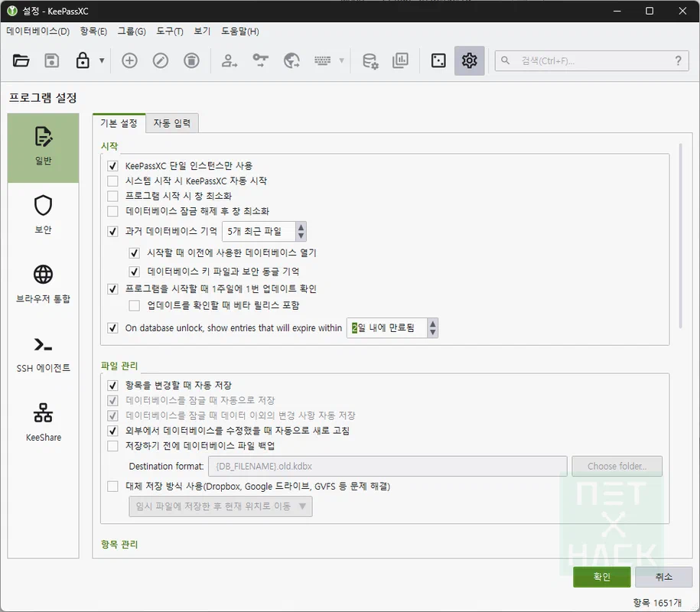The image size is (700, 612).
Task: Toggle show expiring entries on unlock checkbox
Action: tap(112, 328)
